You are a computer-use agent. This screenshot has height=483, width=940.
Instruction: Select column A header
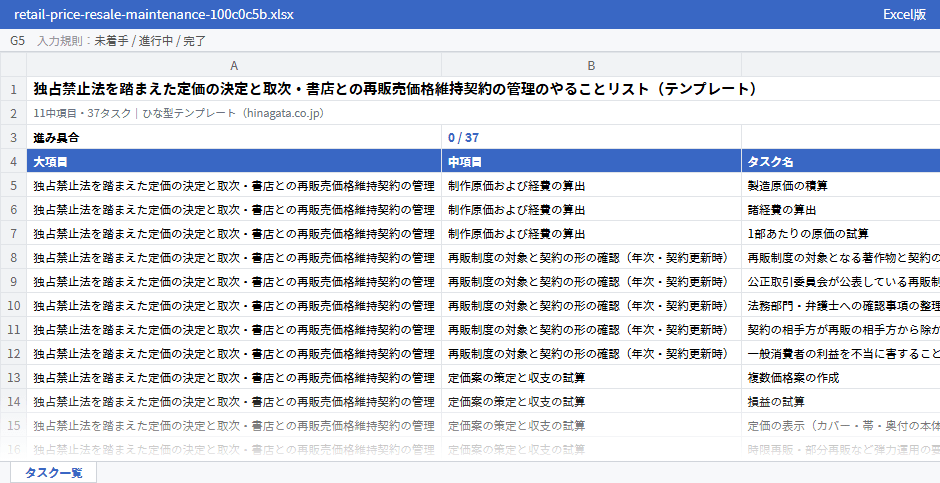234,65
